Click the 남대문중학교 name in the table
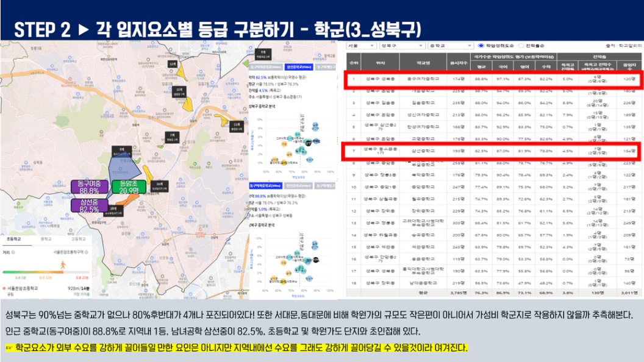 point(423,283)
